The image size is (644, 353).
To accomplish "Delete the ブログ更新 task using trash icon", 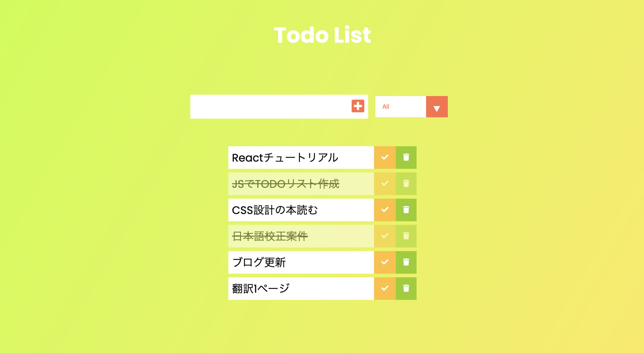I will [406, 262].
